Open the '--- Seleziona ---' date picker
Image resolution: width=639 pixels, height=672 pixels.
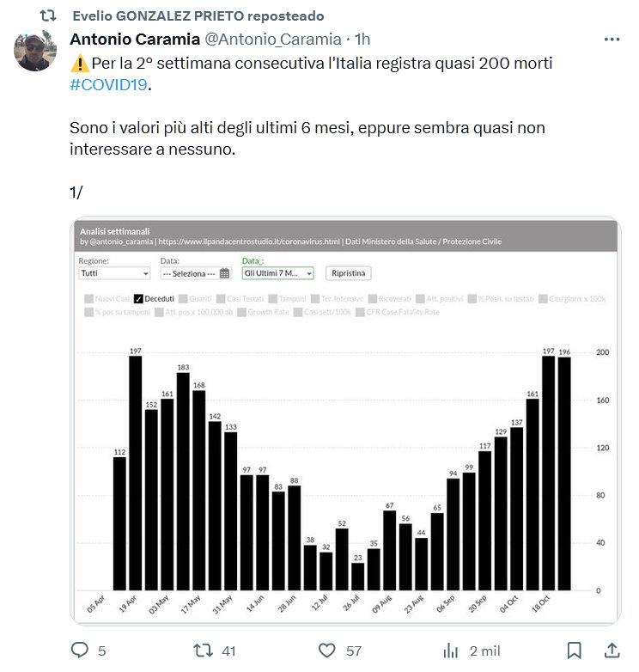pos(191,273)
